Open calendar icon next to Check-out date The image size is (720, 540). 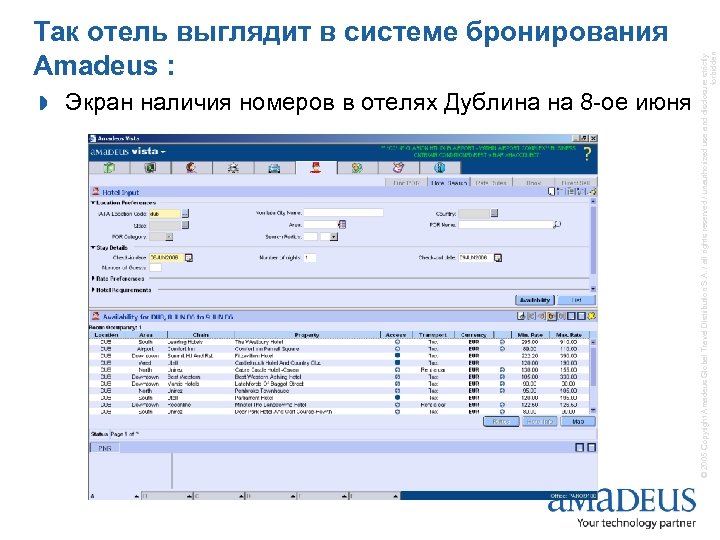tap(498, 258)
